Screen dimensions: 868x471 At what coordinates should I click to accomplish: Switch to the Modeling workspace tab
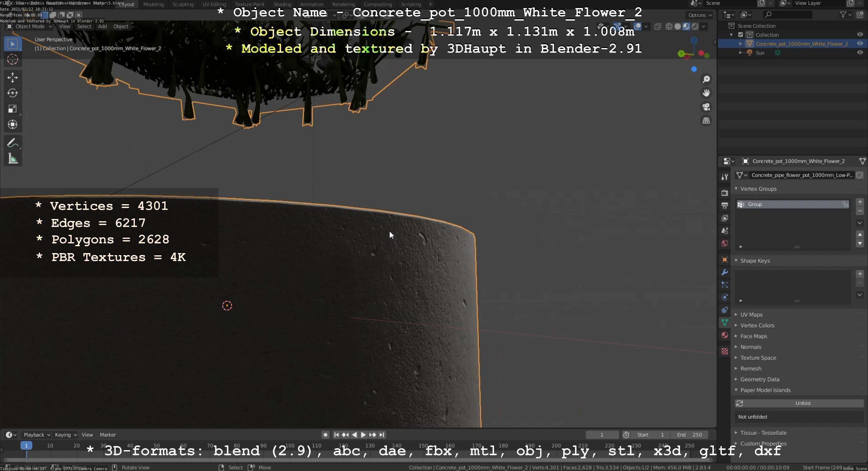coord(153,4)
